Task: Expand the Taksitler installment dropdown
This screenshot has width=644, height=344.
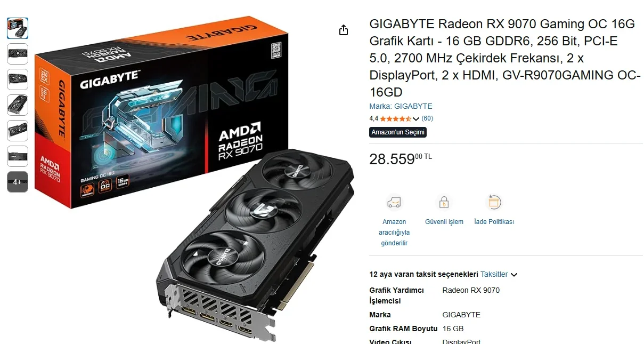Action: 499,274
